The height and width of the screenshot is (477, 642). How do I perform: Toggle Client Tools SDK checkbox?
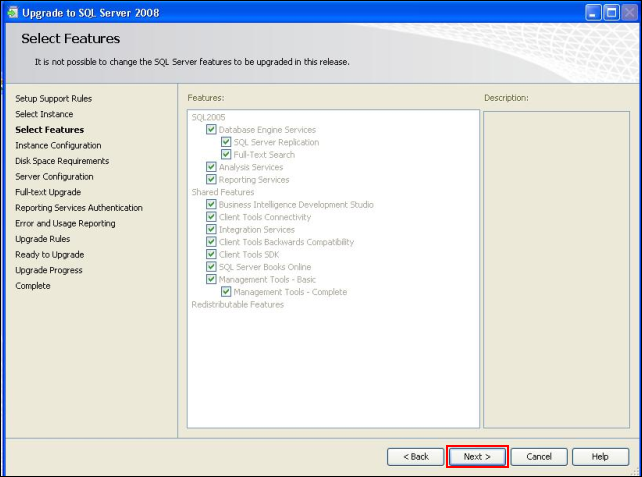click(x=211, y=254)
